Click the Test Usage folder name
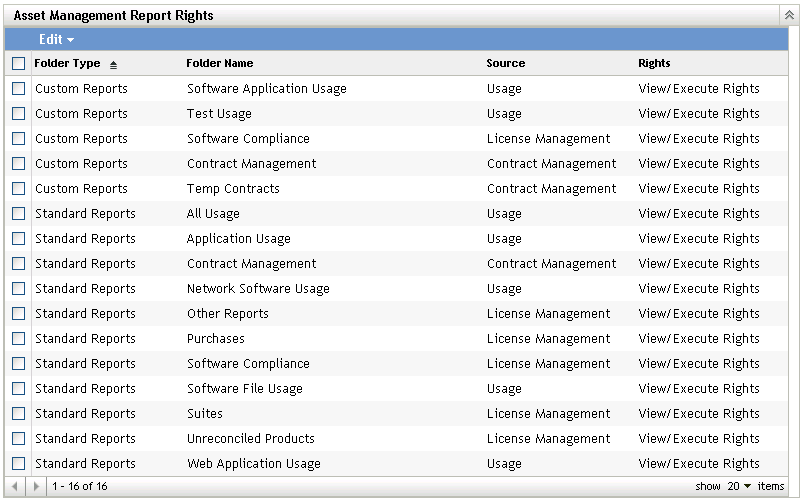The image size is (800, 502). pos(219,114)
